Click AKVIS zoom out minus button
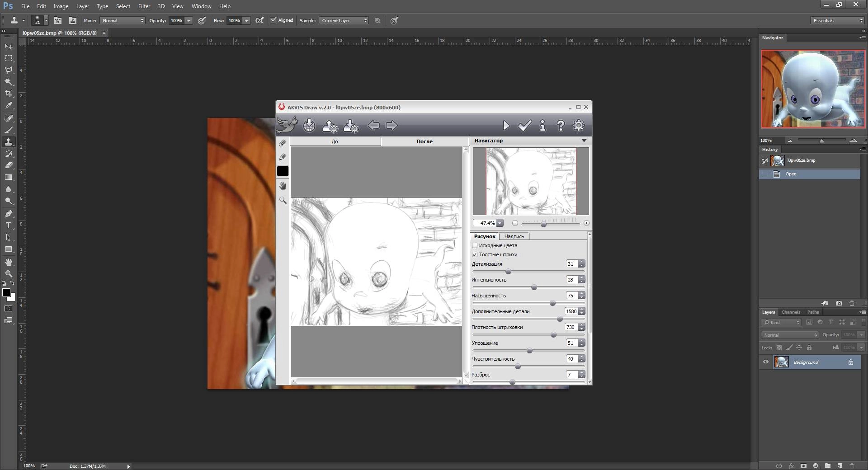 (515, 223)
